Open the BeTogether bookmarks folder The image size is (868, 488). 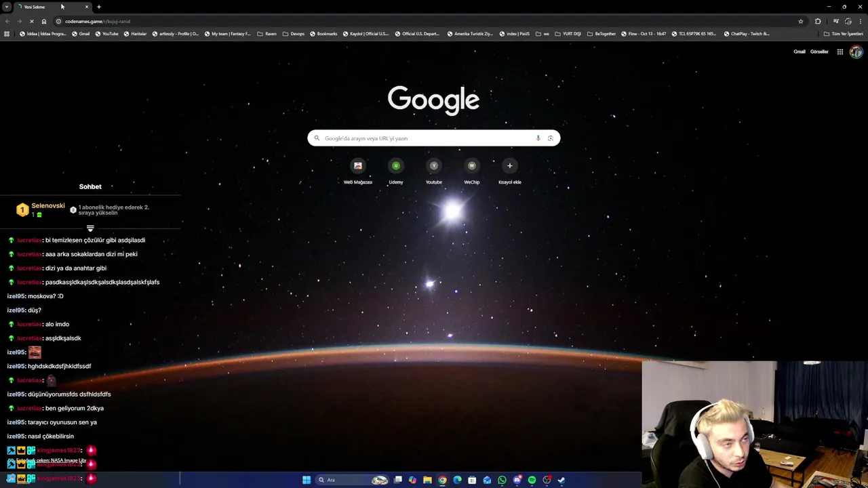click(x=601, y=34)
